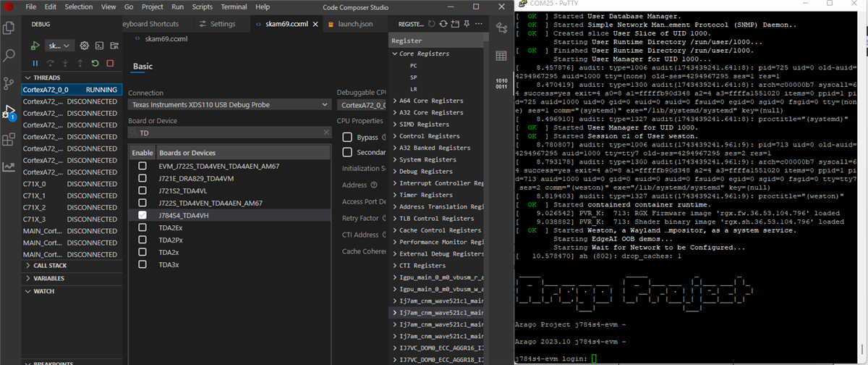Open the Scripts menu
This screenshot has height=365, width=868.
coord(201,7)
